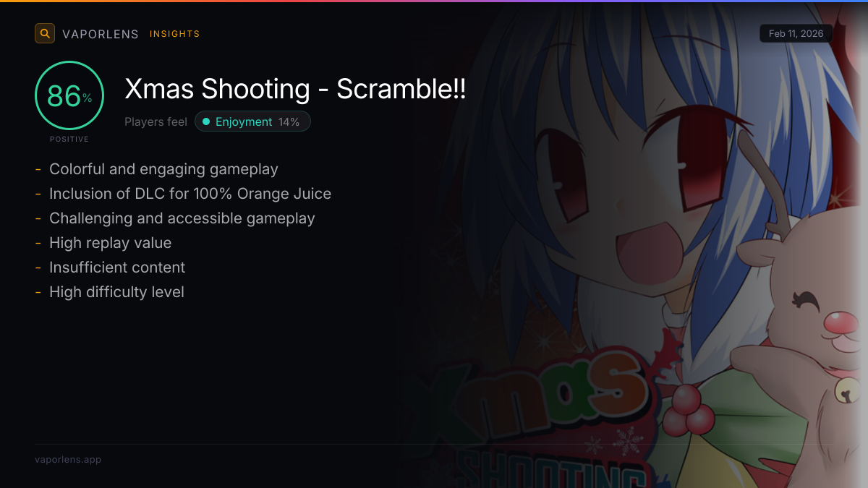Image resolution: width=868 pixels, height=488 pixels.
Task: Open the VAPORLENS brand name
Action: pyautogui.click(x=101, y=34)
